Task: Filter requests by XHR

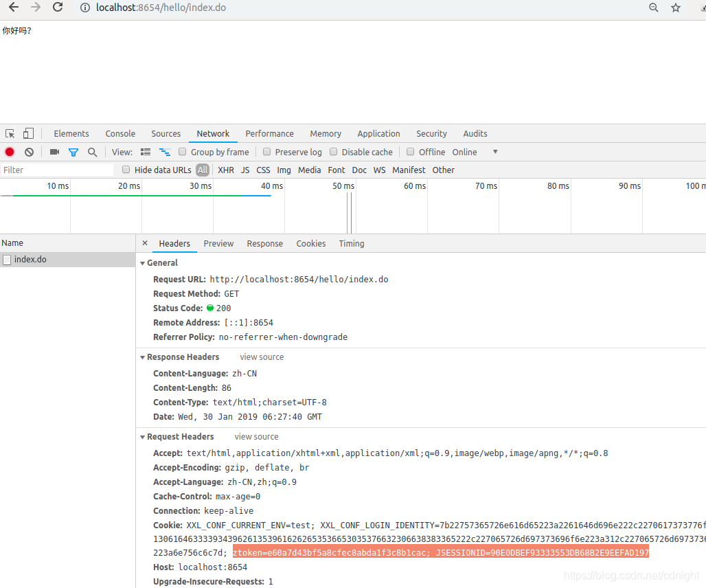Action: point(225,170)
